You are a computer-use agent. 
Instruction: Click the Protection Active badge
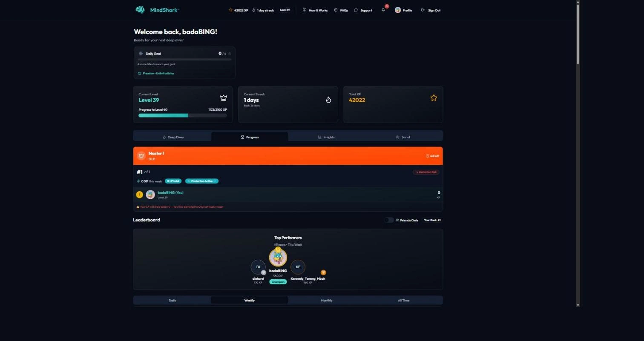202,181
